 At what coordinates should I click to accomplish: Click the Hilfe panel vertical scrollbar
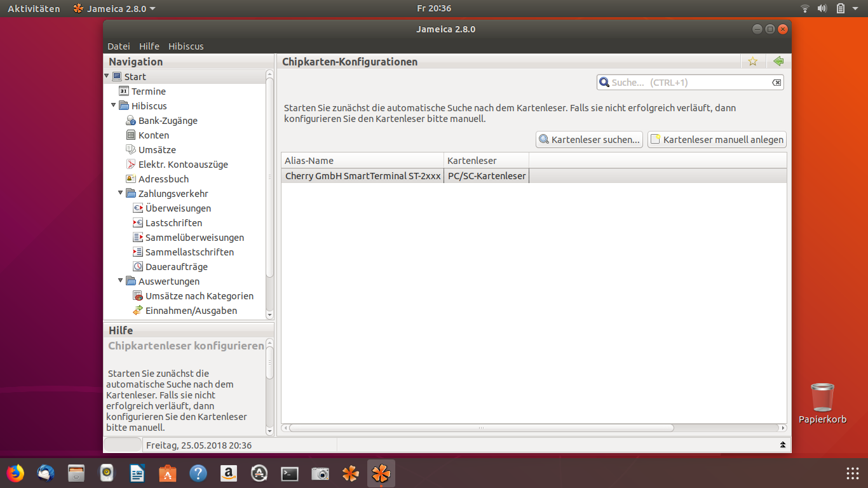point(269,362)
